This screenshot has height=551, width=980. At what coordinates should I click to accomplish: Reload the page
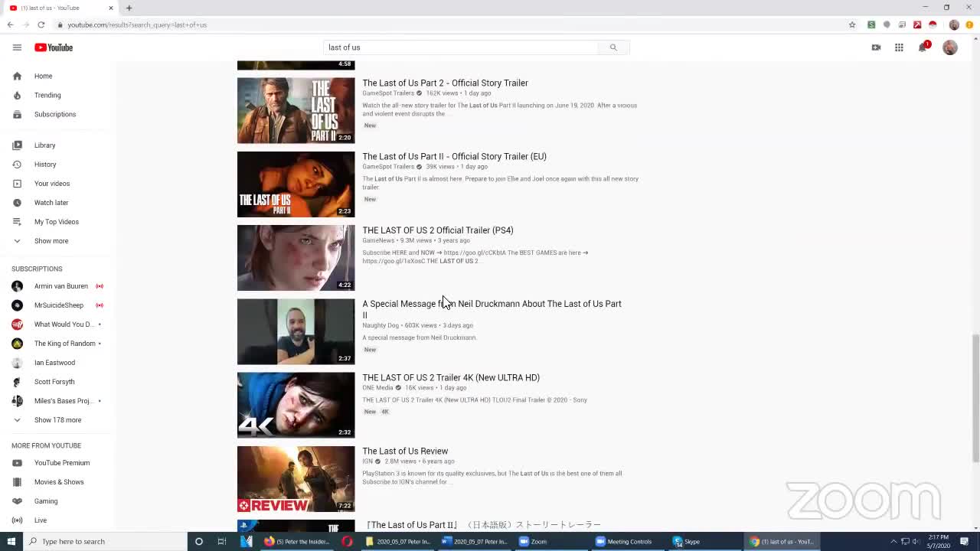pos(41,24)
